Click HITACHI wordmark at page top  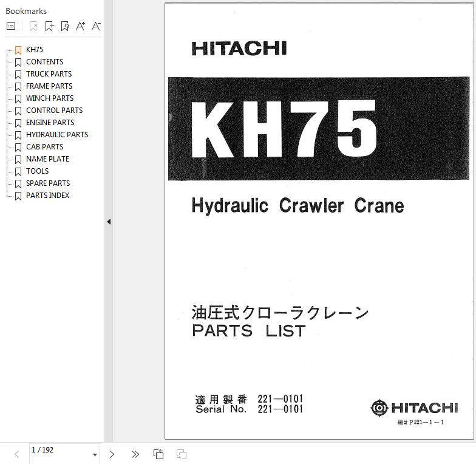pos(239,49)
